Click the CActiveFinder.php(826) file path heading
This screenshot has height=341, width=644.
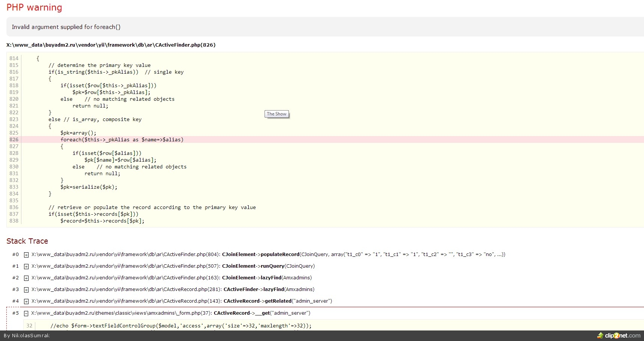click(111, 45)
